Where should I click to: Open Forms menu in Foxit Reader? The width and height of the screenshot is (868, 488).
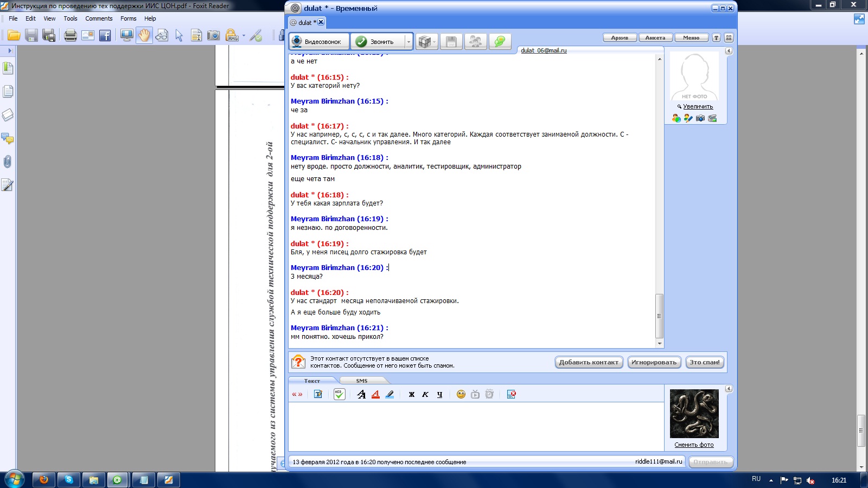pos(129,18)
